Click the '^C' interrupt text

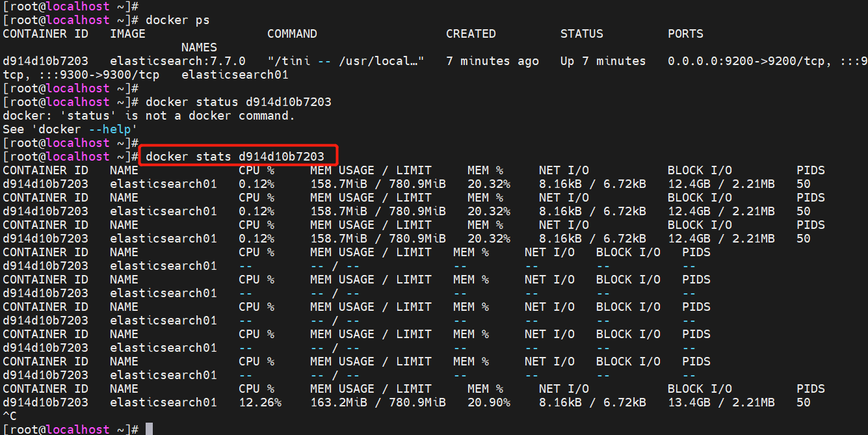pos(10,416)
